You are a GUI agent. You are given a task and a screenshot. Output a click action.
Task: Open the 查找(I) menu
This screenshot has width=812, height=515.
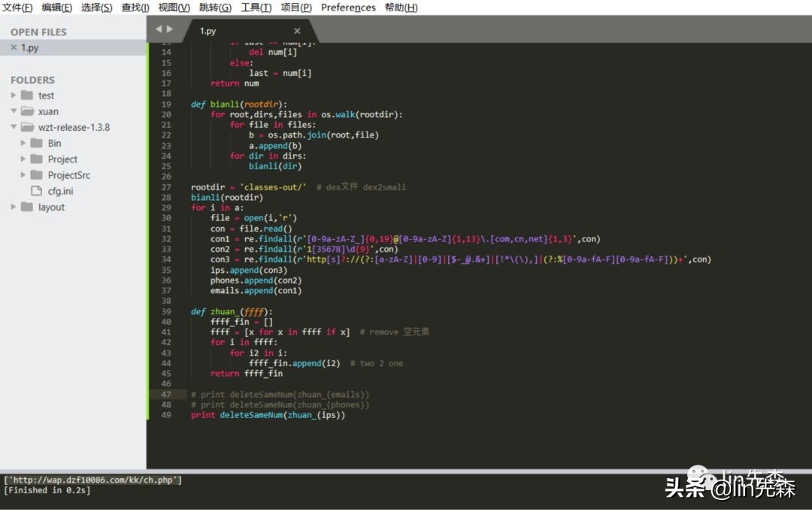pyautogui.click(x=135, y=8)
